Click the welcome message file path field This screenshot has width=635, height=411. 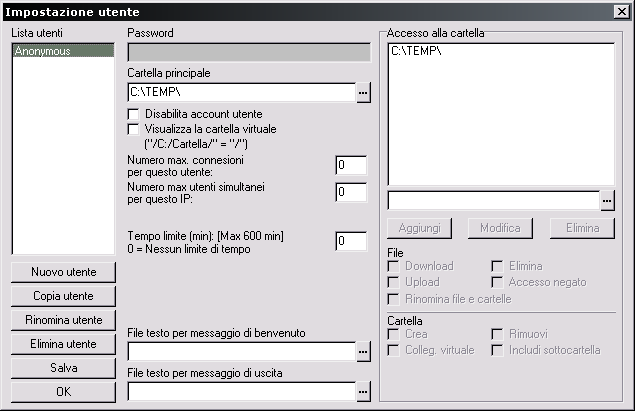pyautogui.click(x=241, y=351)
